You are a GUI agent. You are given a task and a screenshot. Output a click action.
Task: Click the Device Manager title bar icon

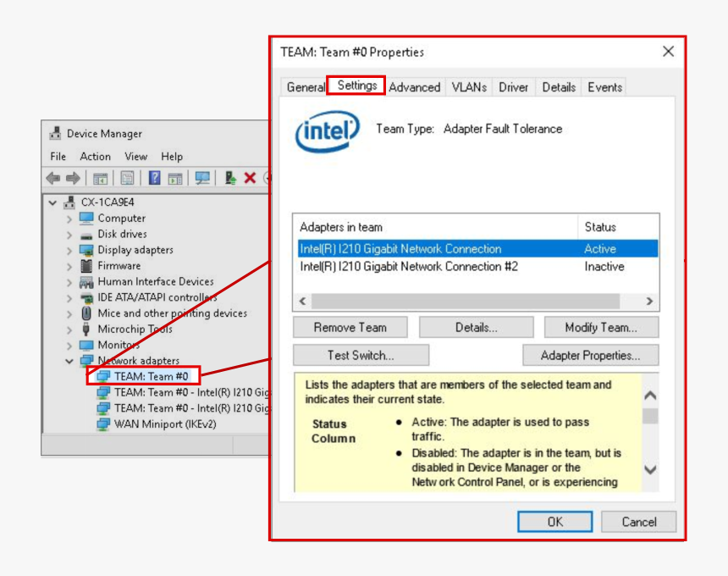[x=55, y=133]
